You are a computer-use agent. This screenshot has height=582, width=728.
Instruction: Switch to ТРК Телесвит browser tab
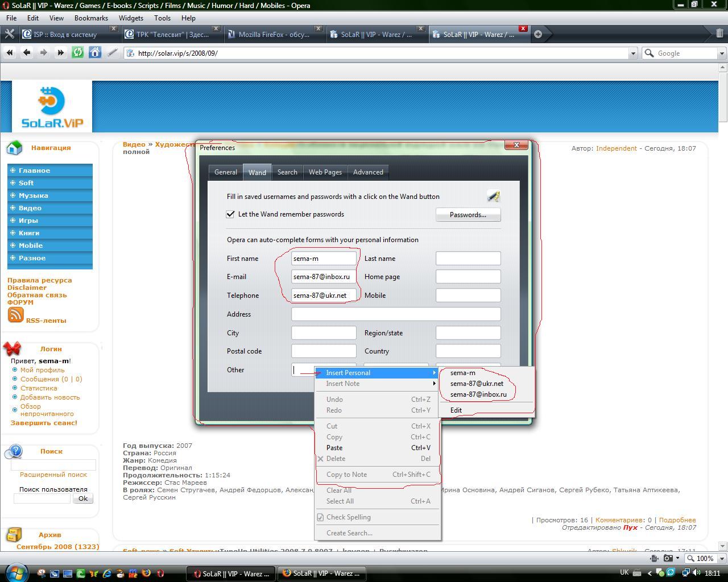172,34
